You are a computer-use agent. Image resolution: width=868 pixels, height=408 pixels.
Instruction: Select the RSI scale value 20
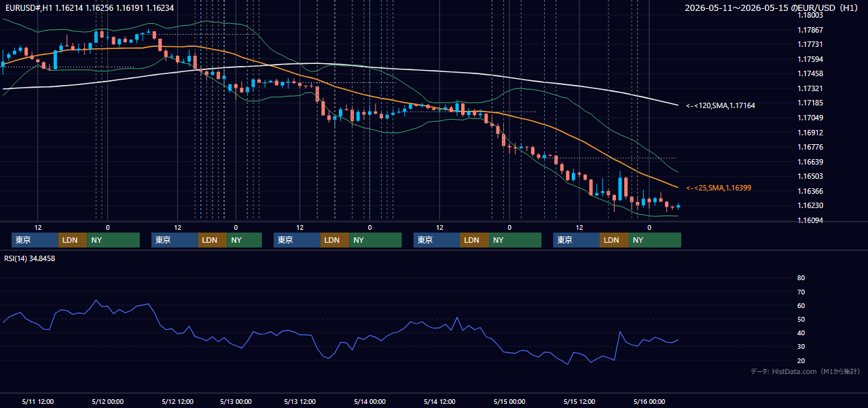(801, 360)
